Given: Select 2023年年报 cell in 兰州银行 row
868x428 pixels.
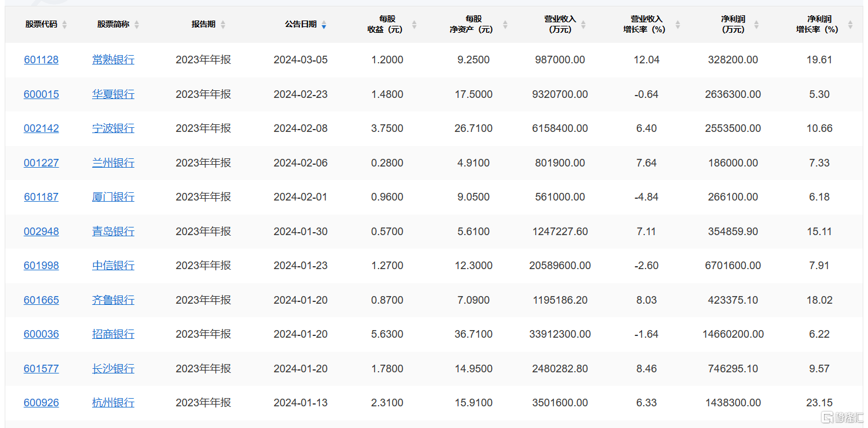Looking at the screenshot, I should 204,163.
